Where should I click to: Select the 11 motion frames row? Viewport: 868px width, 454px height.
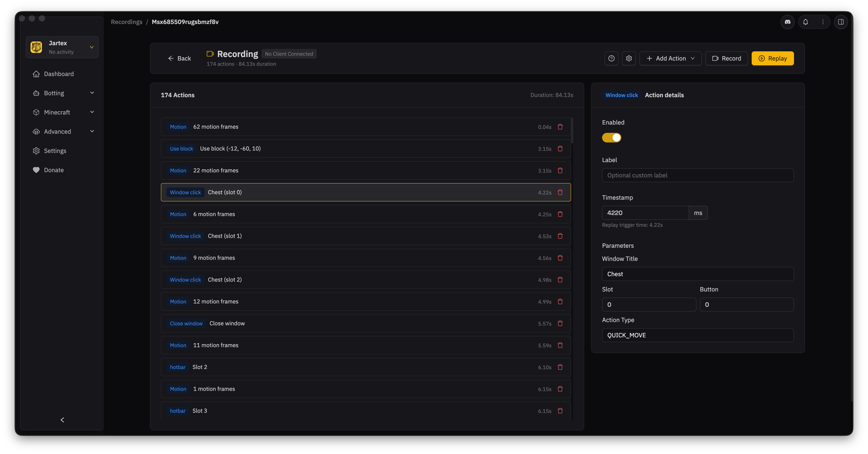tap(366, 345)
